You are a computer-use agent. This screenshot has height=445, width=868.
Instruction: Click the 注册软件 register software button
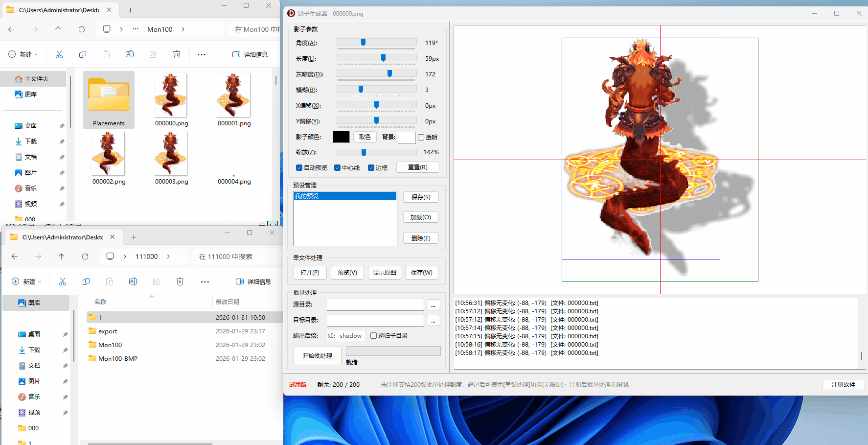[843, 385]
